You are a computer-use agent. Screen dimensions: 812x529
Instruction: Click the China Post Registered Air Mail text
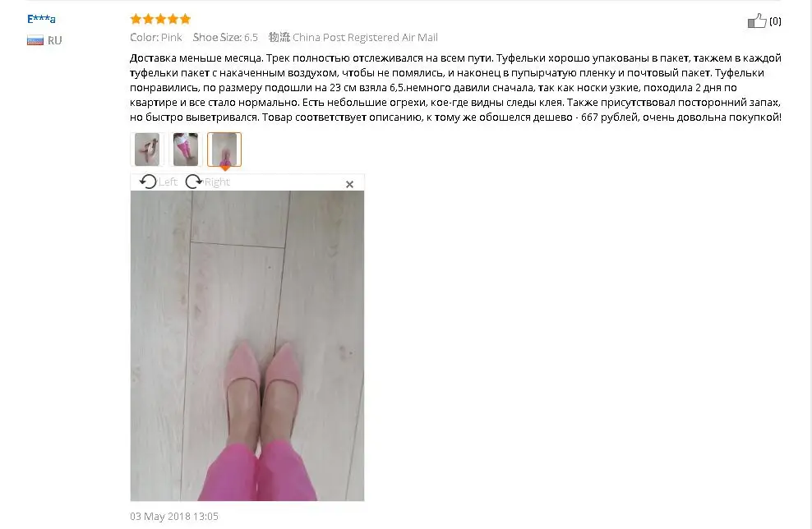(x=365, y=37)
